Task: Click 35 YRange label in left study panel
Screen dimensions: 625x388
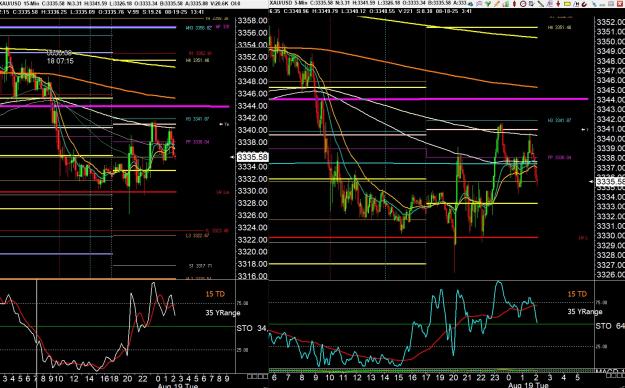Action: click(223, 313)
